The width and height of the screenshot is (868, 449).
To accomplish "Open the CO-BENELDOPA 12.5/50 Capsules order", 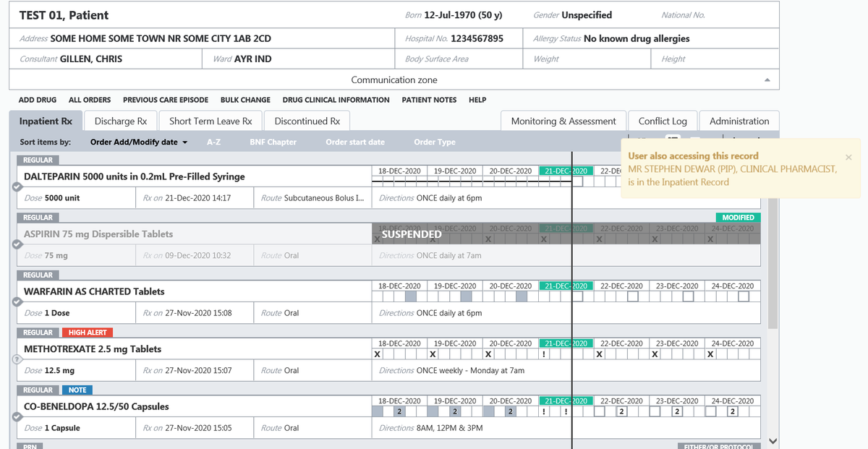I will [x=96, y=406].
